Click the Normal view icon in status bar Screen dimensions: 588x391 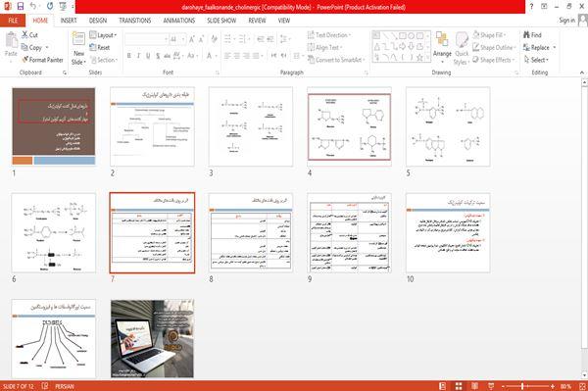[x=443, y=386]
